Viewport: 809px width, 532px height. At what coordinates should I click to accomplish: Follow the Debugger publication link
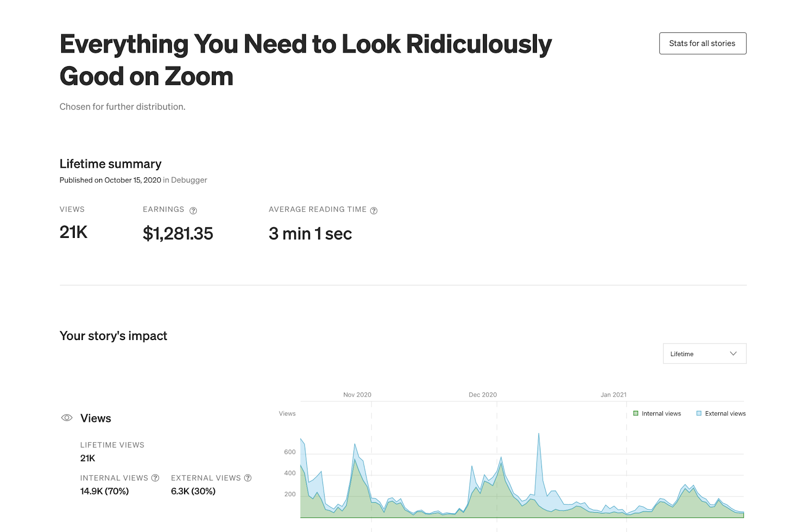coord(189,180)
